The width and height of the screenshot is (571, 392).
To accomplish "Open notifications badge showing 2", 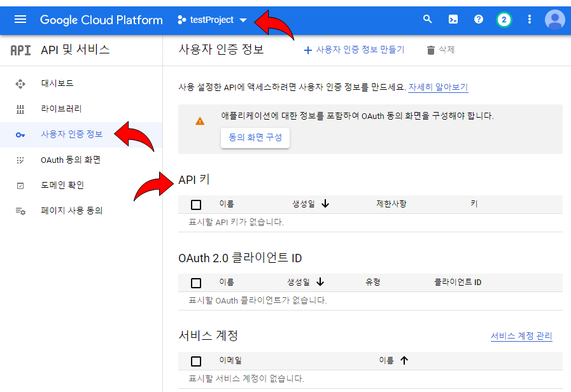I will [504, 20].
